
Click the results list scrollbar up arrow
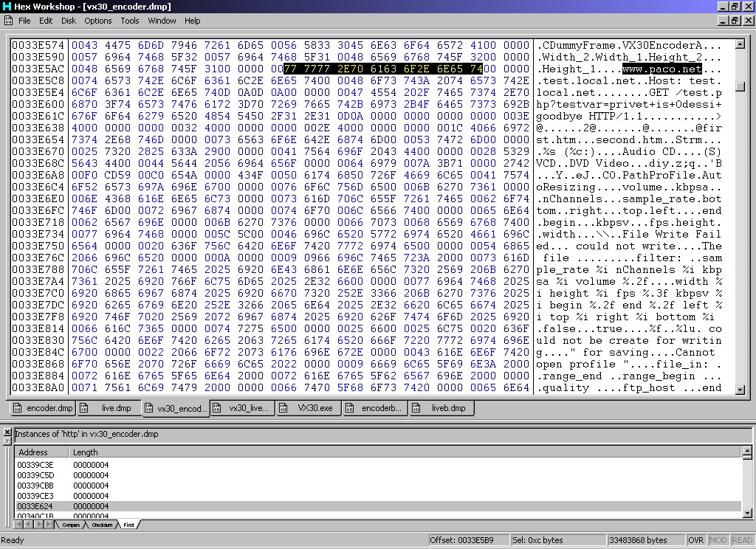click(x=747, y=451)
